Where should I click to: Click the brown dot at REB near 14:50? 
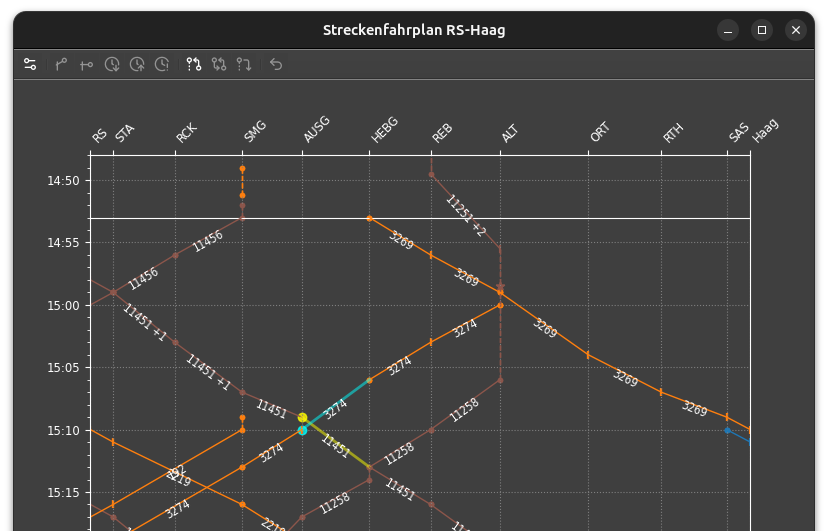431,174
